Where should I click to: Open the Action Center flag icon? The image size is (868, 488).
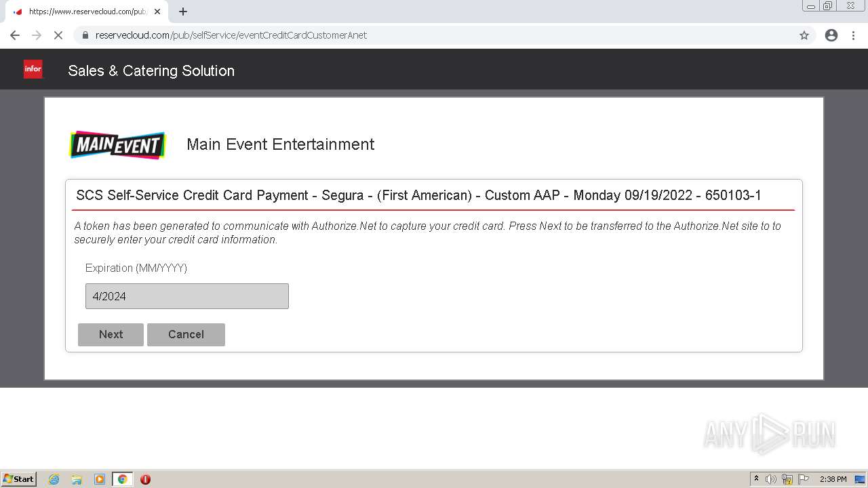804,479
